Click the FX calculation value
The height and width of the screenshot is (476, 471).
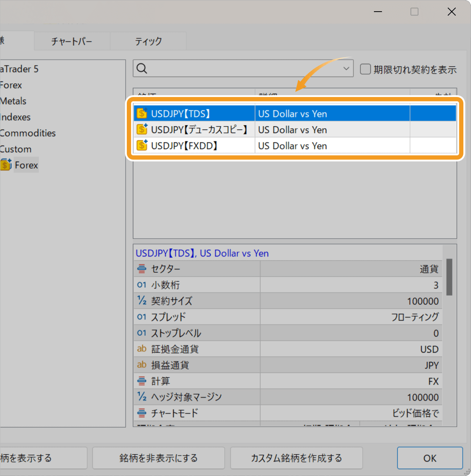[x=433, y=381]
